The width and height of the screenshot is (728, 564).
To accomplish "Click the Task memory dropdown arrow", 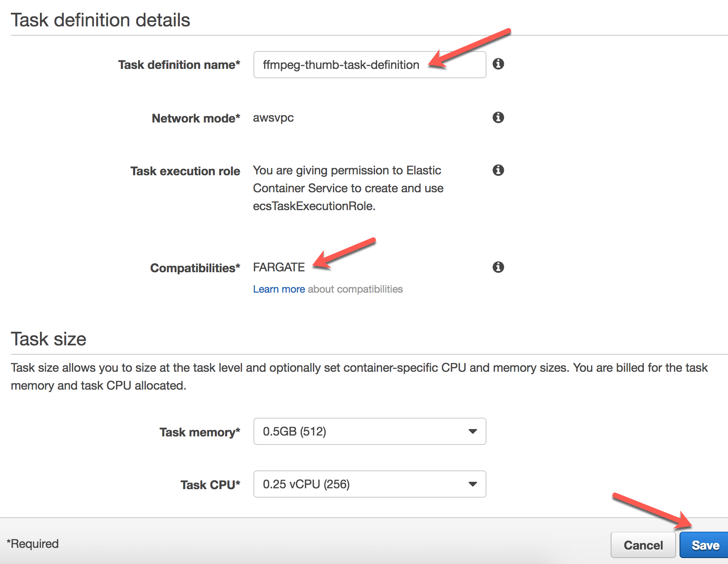I will [472, 431].
